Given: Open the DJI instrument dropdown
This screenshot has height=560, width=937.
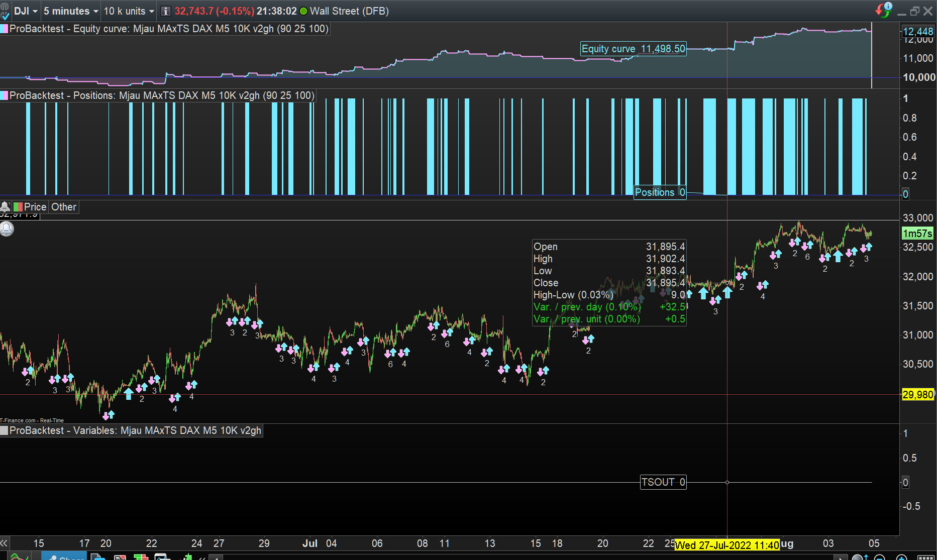Looking at the screenshot, I should (26, 11).
